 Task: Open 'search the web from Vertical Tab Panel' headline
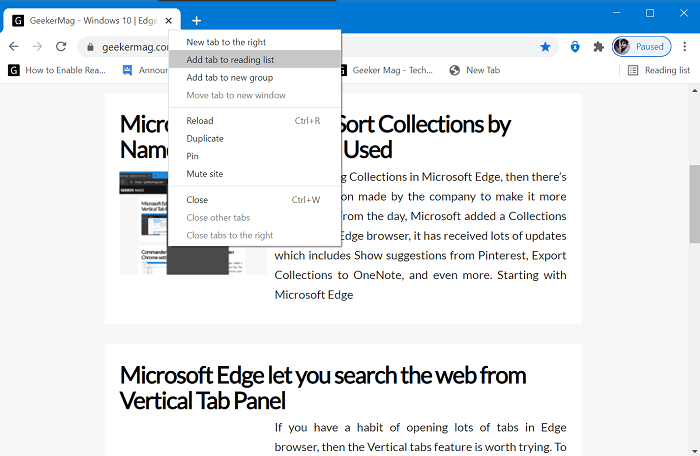pyautogui.click(x=323, y=388)
